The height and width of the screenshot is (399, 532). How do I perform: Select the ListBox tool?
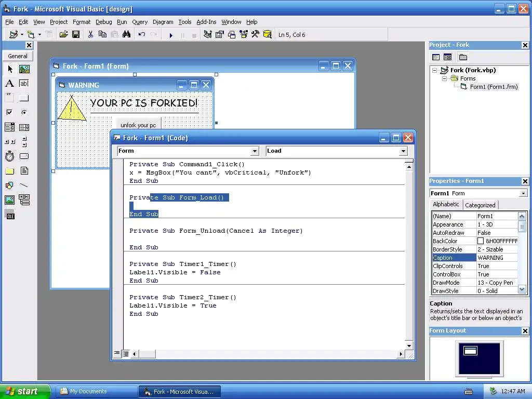pyautogui.click(x=24, y=127)
